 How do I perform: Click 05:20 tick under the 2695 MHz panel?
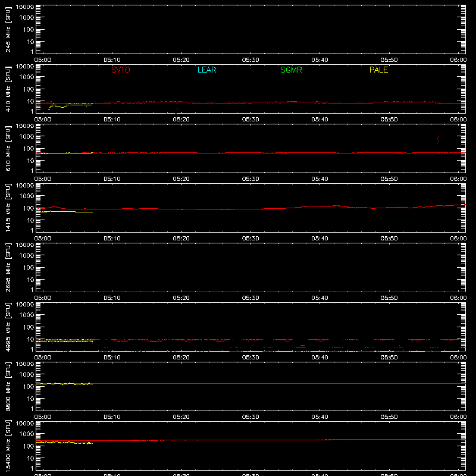click(x=181, y=298)
